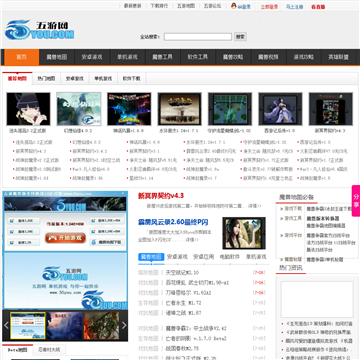Open the 永恒霸杰 map thumbnail
The width and height of the screenshot is (360, 360).
(x=180, y=109)
